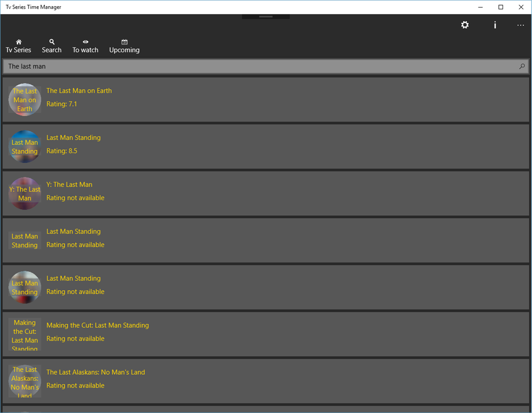This screenshot has width=532, height=413.
Task: Click the Last Man Standing thumbnail rated 8.5
Action: (25, 147)
